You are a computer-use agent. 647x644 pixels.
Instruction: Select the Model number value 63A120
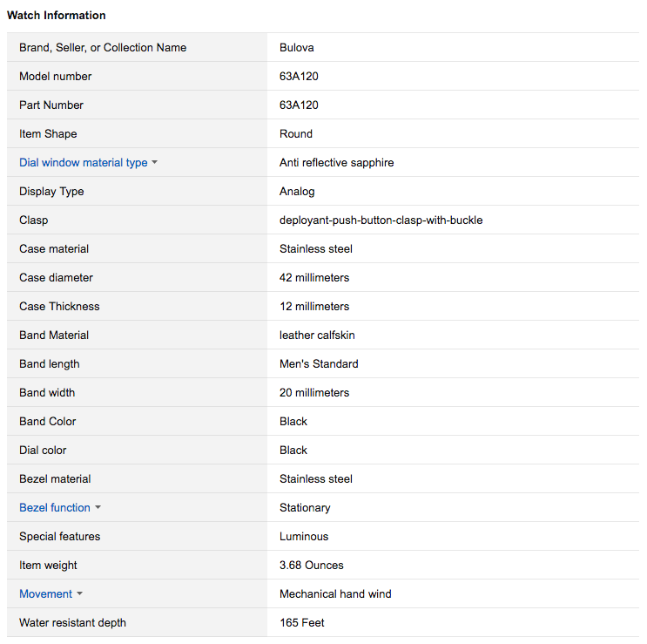[x=299, y=77]
